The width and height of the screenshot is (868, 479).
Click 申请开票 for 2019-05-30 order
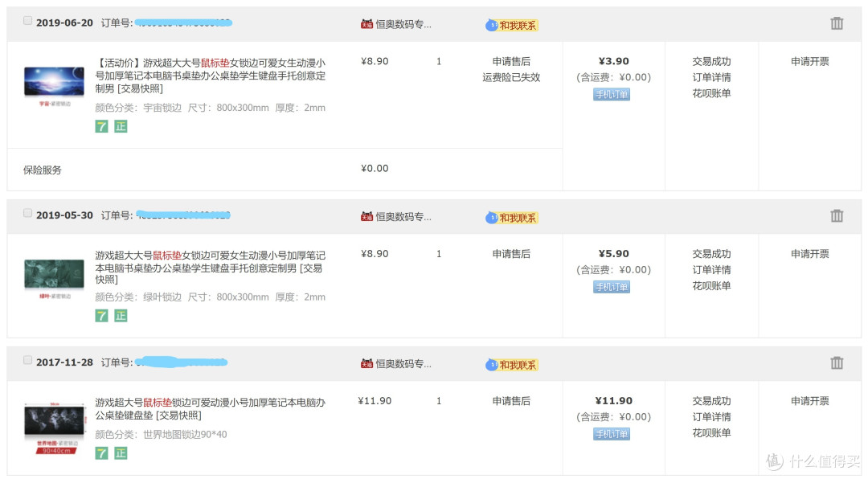(810, 254)
